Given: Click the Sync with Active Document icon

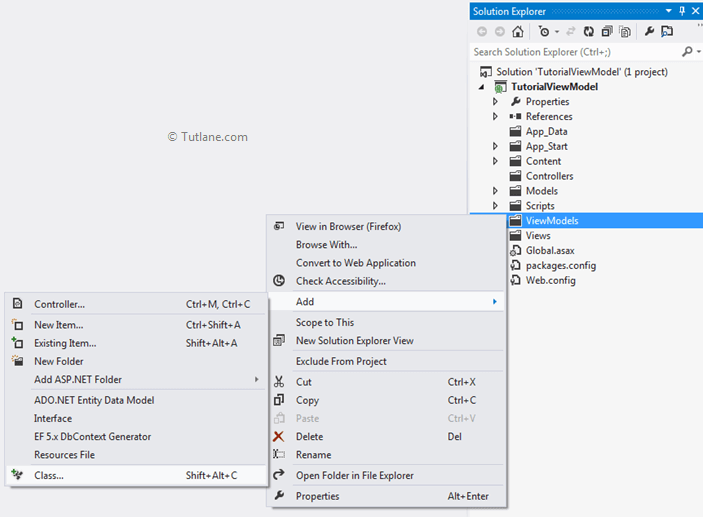Looking at the screenshot, I should (x=571, y=31).
